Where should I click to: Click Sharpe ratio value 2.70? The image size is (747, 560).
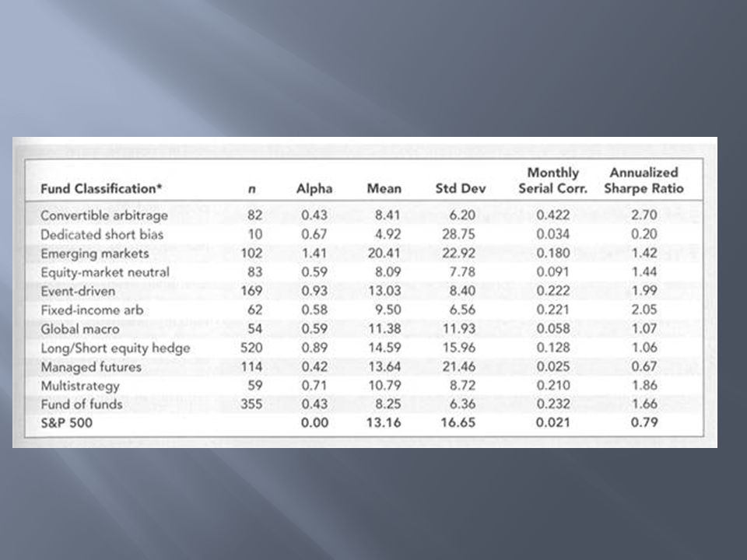(x=644, y=215)
